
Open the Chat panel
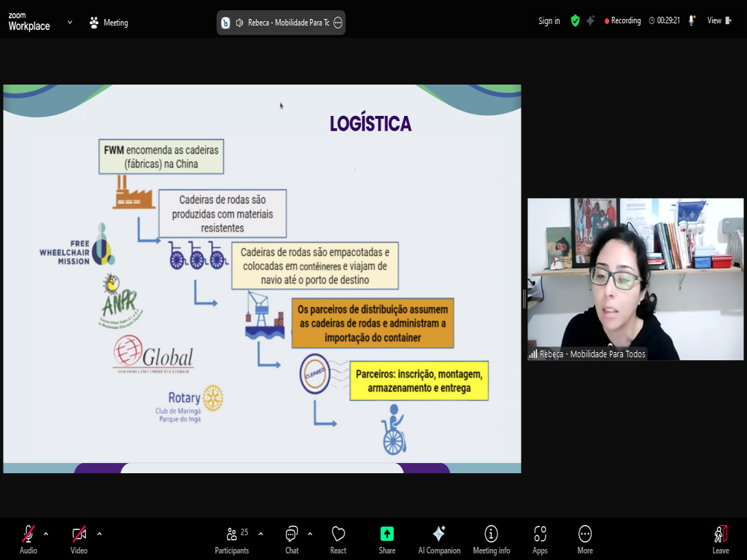point(292,538)
